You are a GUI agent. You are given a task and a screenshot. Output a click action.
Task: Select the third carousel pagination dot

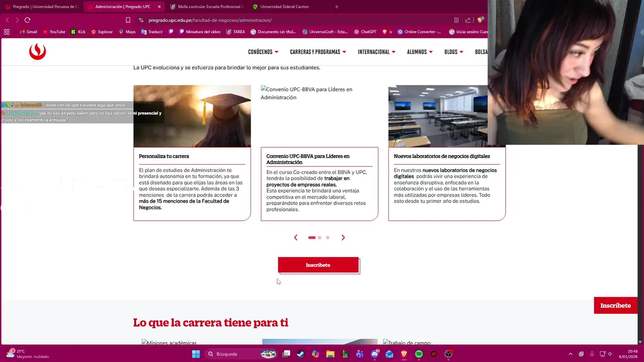pyautogui.click(x=328, y=237)
